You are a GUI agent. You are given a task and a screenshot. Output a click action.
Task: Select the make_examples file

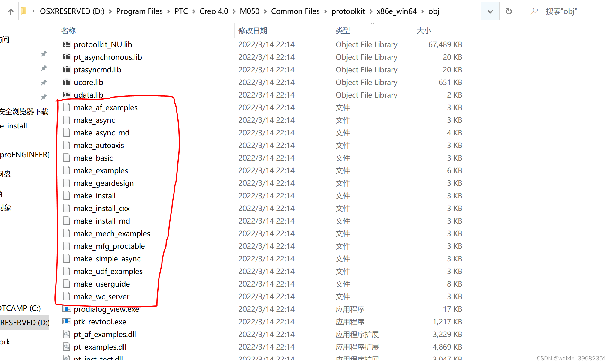[101, 170]
